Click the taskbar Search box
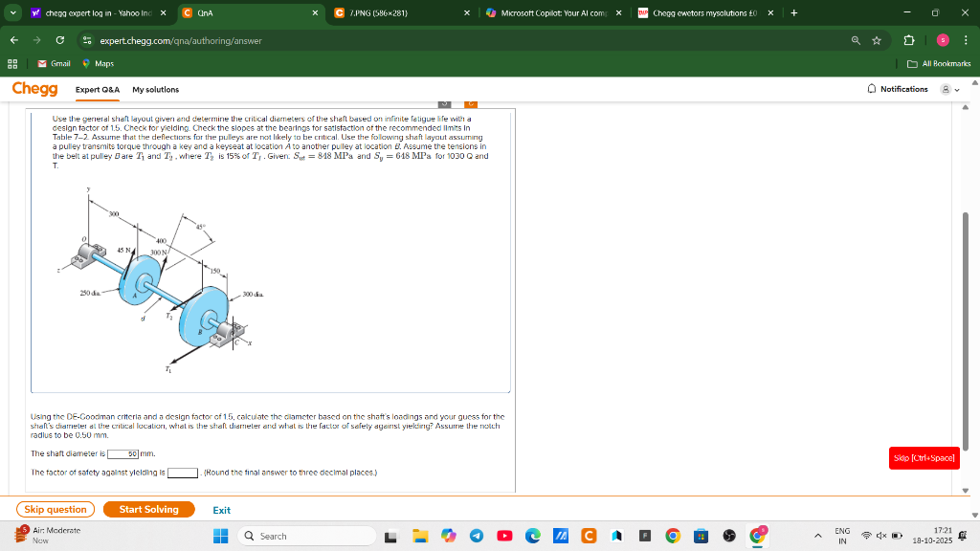This screenshot has width=980, height=551. 307,536
